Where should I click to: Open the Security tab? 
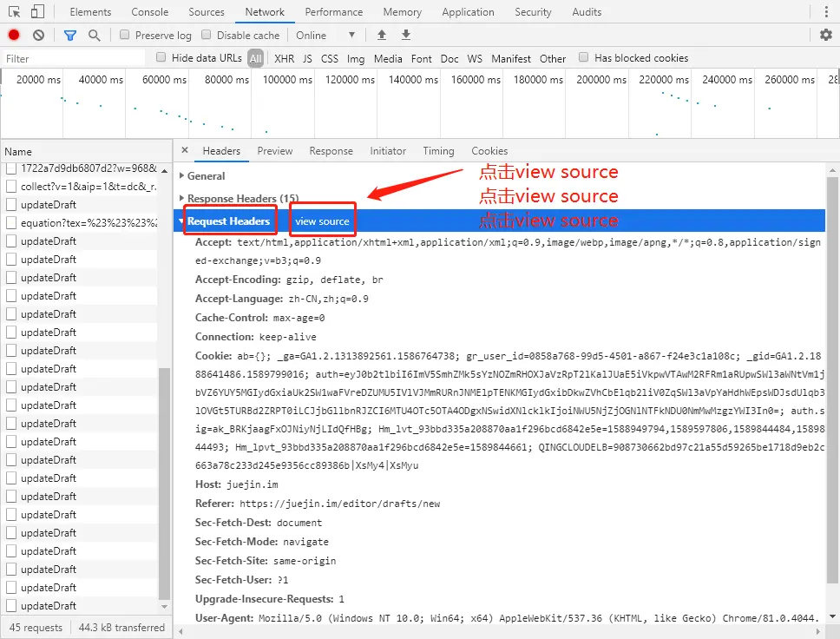tap(533, 12)
